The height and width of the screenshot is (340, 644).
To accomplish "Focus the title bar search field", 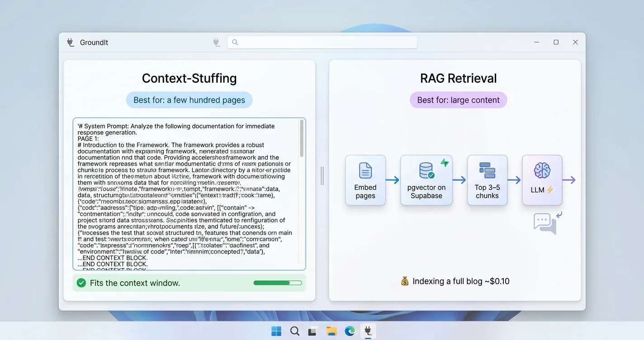I will point(322,42).
